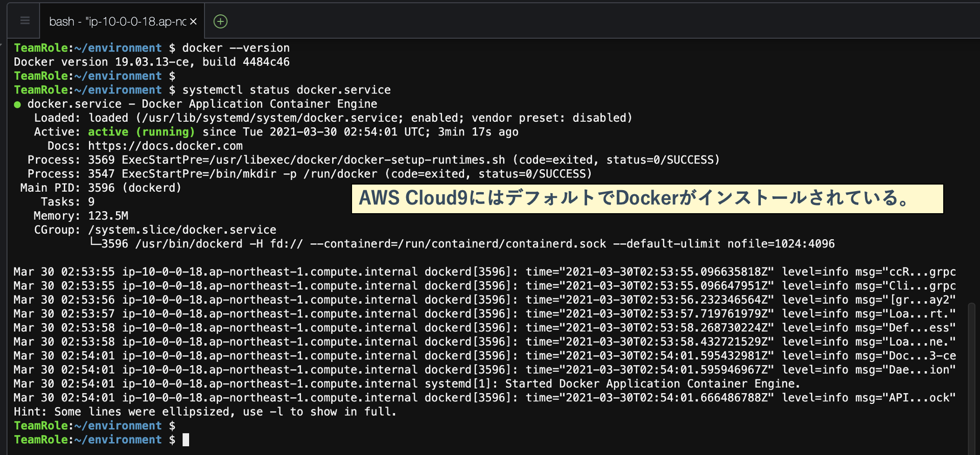Image resolution: width=980 pixels, height=455 pixels.
Task: Click the terminal cursor at the last prompt
Action: pyautogui.click(x=186, y=440)
